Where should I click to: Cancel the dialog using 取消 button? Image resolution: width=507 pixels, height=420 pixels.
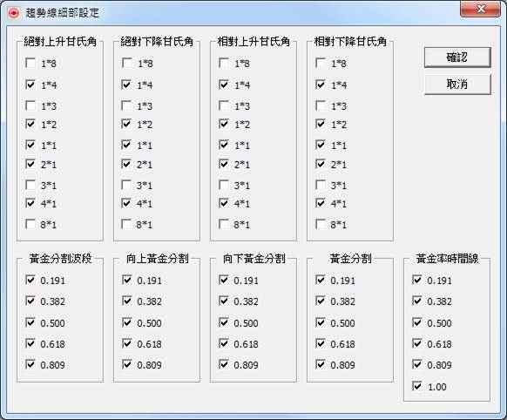(x=457, y=84)
